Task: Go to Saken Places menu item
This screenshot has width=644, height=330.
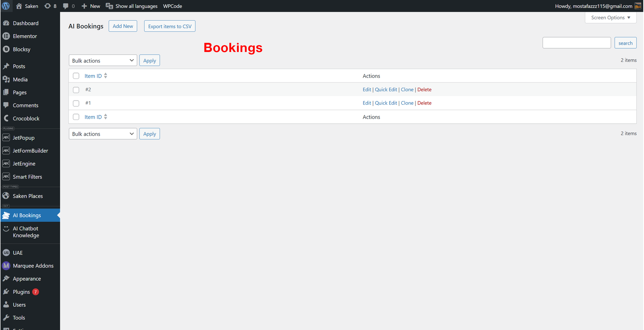Action: [28, 196]
